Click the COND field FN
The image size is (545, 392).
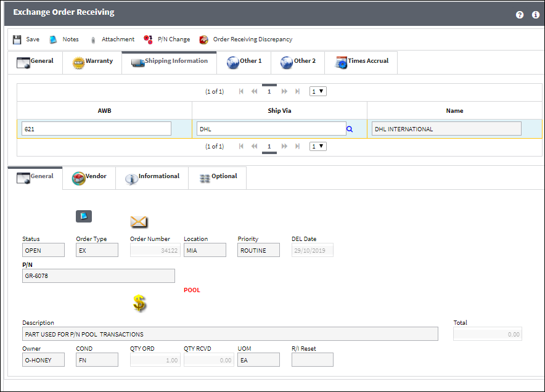[97, 360]
